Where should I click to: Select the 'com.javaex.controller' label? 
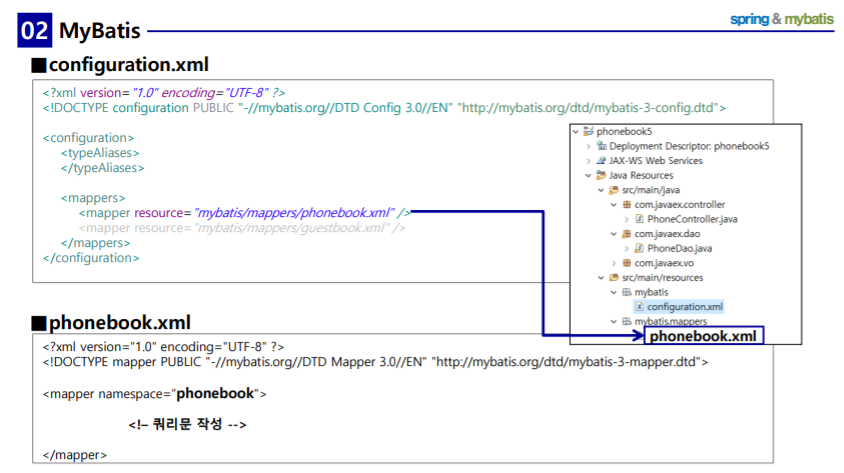point(680,204)
